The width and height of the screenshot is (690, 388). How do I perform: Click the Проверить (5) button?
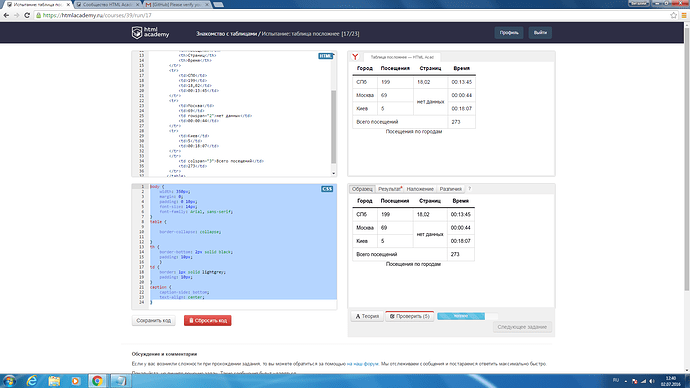(x=410, y=316)
